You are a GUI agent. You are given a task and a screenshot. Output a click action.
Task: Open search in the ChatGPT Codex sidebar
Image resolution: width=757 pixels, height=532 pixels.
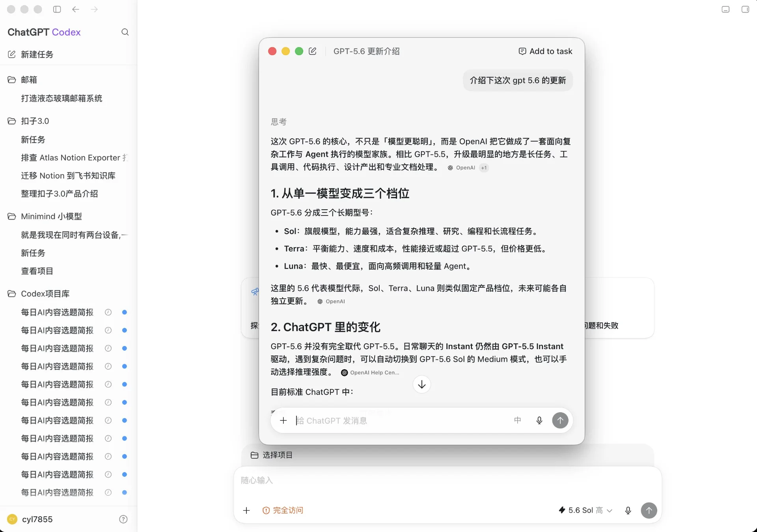(125, 32)
